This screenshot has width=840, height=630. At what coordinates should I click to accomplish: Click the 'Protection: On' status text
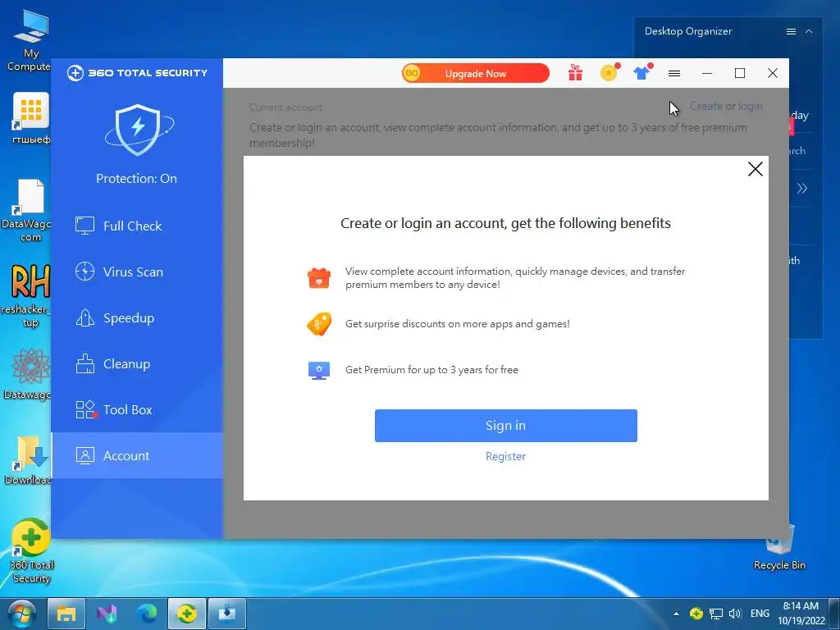point(137,178)
